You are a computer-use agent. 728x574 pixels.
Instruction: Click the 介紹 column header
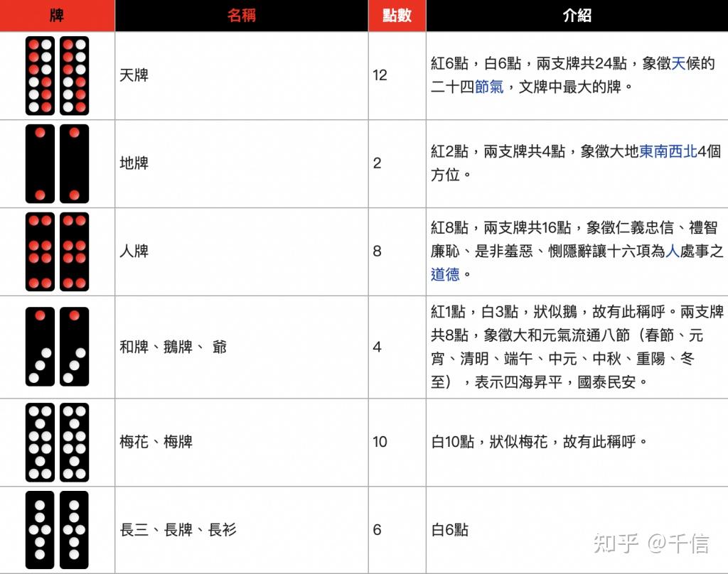[x=577, y=16]
